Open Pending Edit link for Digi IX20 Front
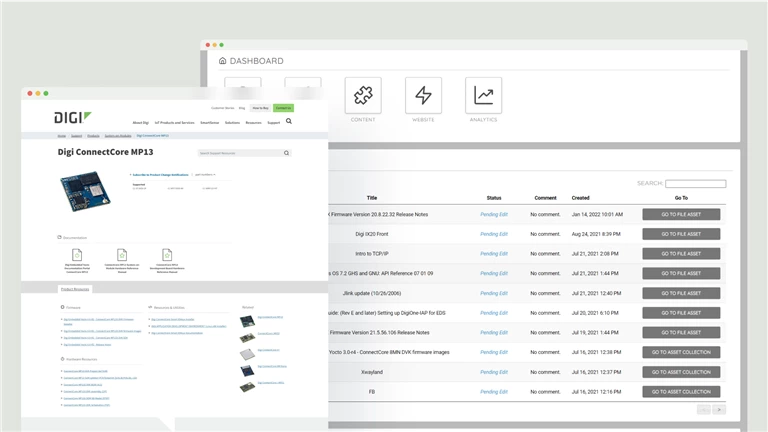This screenshot has height=432, width=768. tap(494, 234)
